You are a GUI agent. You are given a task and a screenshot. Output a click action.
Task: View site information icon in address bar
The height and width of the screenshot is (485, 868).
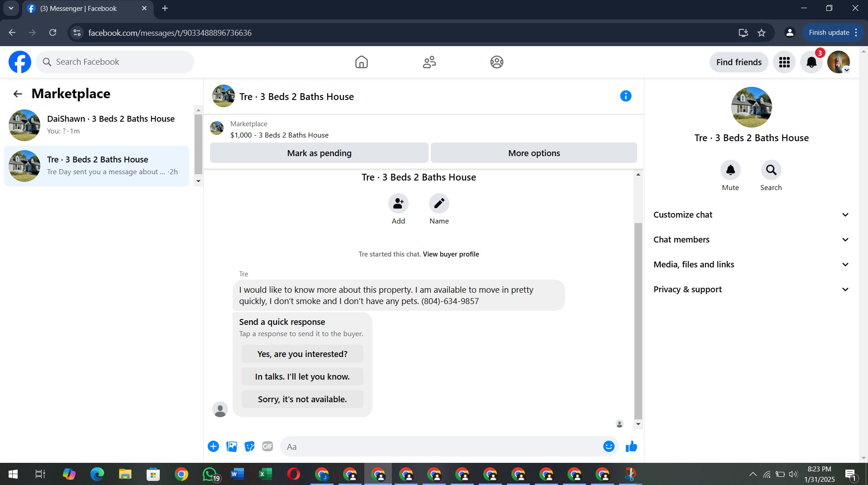(x=77, y=33)
